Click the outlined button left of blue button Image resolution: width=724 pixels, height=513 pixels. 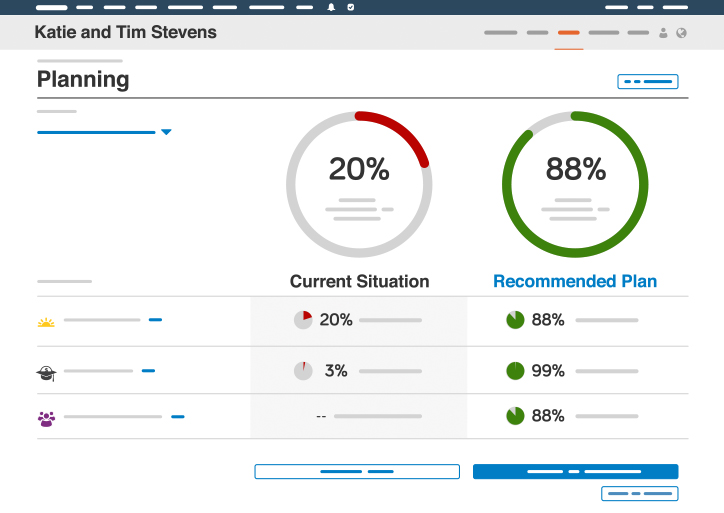tap(357, 471)
